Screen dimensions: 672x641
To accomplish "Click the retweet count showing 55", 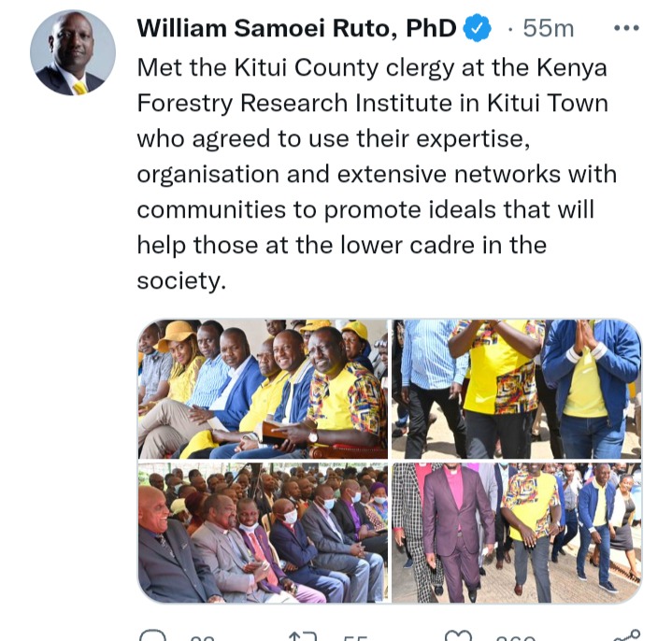I will [x=355, y=637].
